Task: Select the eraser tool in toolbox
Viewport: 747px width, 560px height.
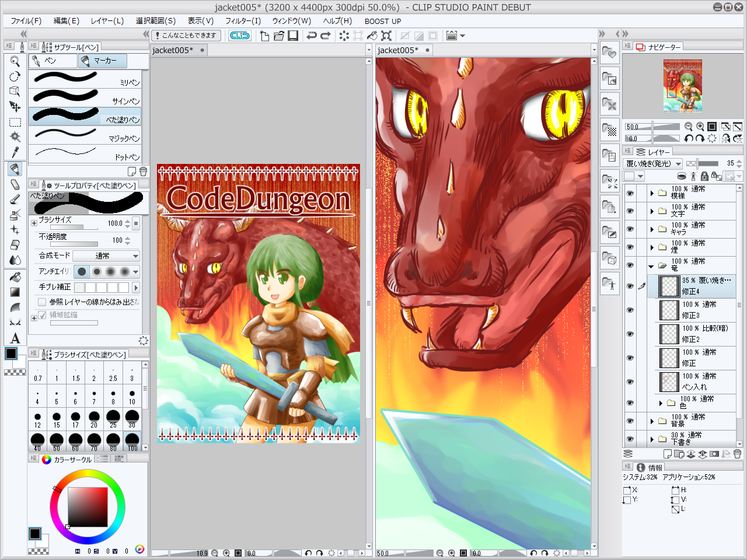Action: tap(15, 244)
